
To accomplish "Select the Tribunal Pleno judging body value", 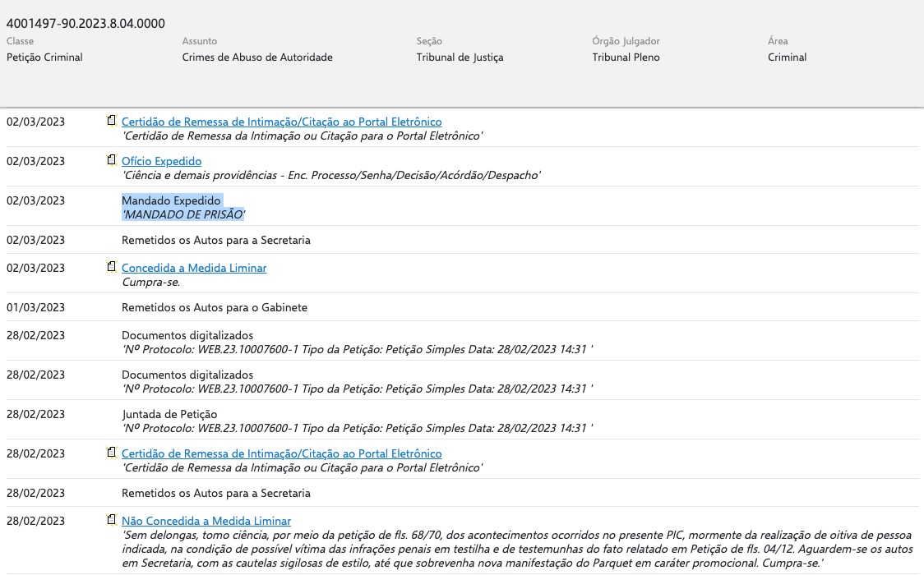I will coord(626,57).
